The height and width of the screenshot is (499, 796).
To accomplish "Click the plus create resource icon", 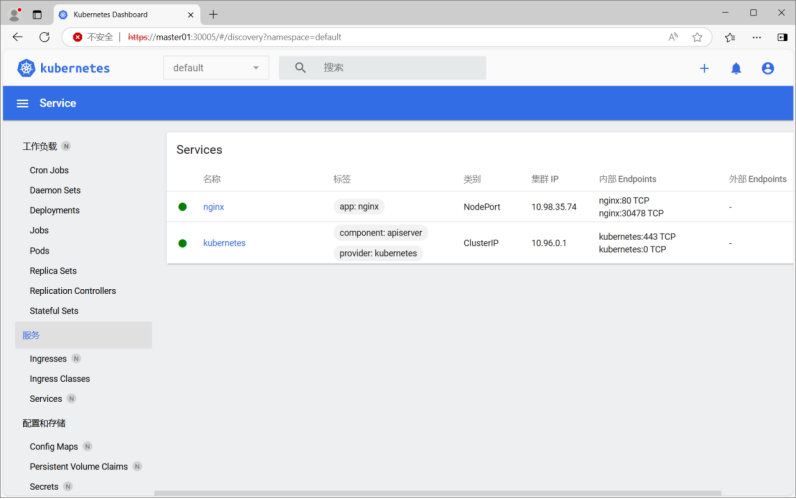I will pos(704,69).
